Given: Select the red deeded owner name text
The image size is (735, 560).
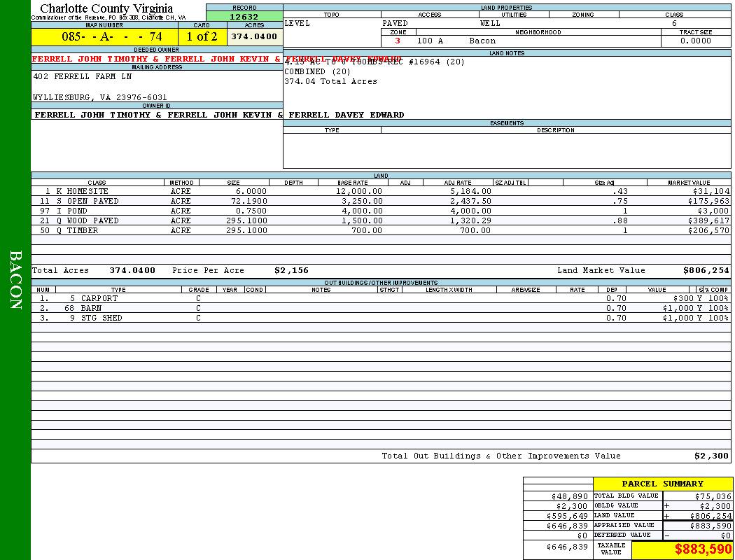Looking at the screenshot, I should point(157,59).
